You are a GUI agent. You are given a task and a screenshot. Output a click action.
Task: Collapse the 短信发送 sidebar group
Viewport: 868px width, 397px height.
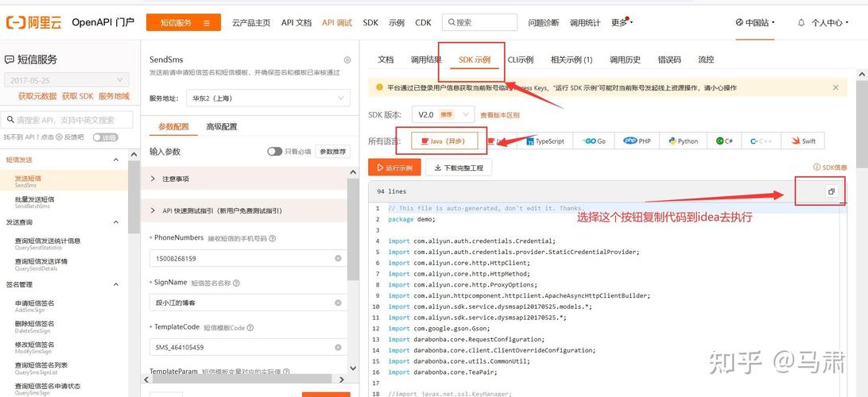coord(116,160)
